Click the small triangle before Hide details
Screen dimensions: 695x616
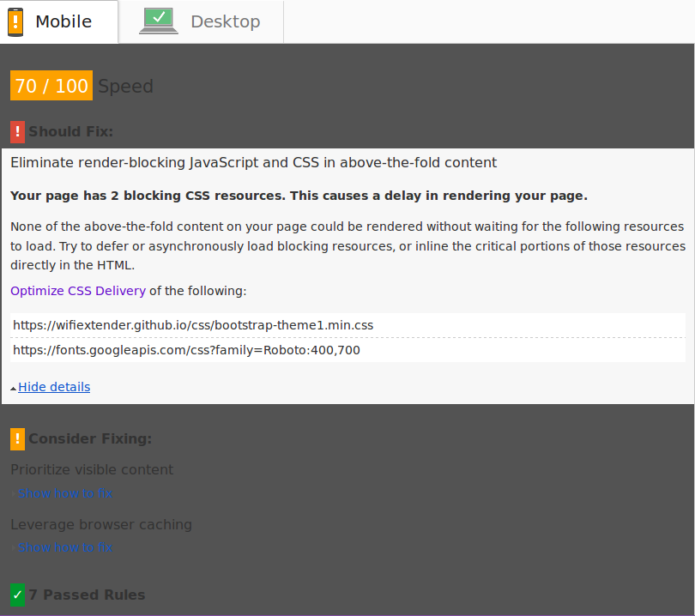click(x=14, y=389)
